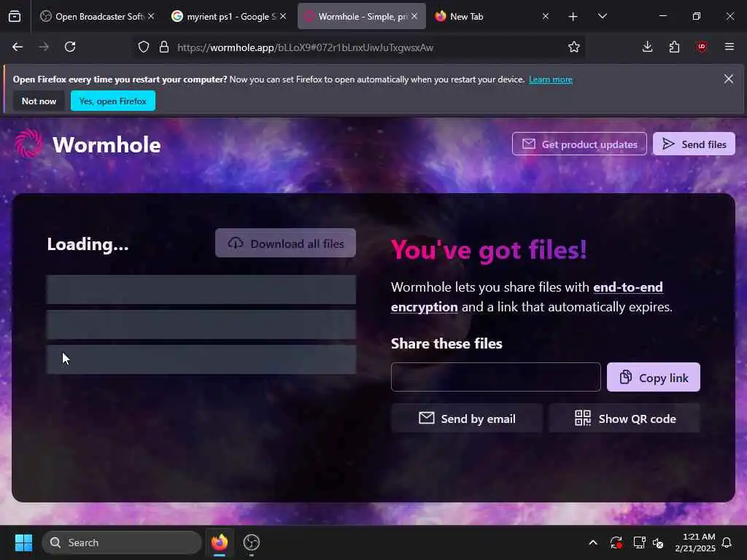Viewport: 747px width, 560px height.
Task: Click the Wormhole logo swirl icon
Action: pyautogui.click(x=28, y=144)
